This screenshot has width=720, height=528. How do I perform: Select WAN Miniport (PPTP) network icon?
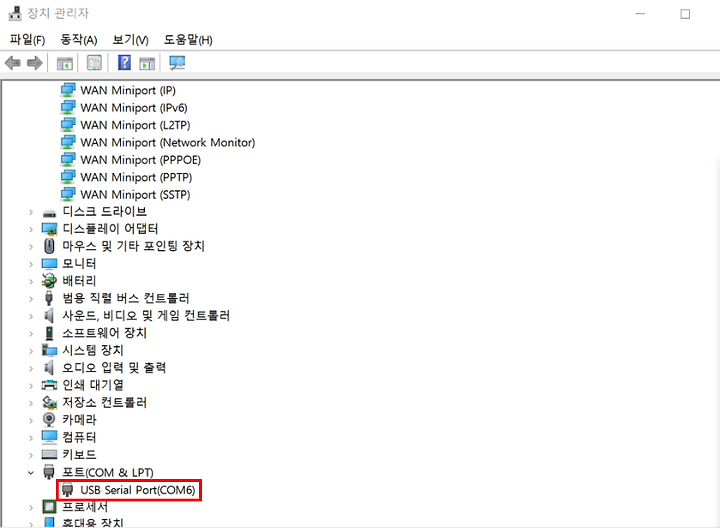click(x=68, y=177)
